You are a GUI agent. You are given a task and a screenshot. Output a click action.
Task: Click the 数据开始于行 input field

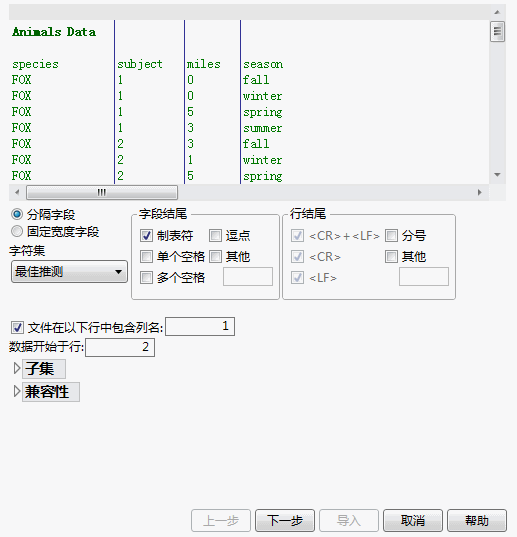click(120, 347)
